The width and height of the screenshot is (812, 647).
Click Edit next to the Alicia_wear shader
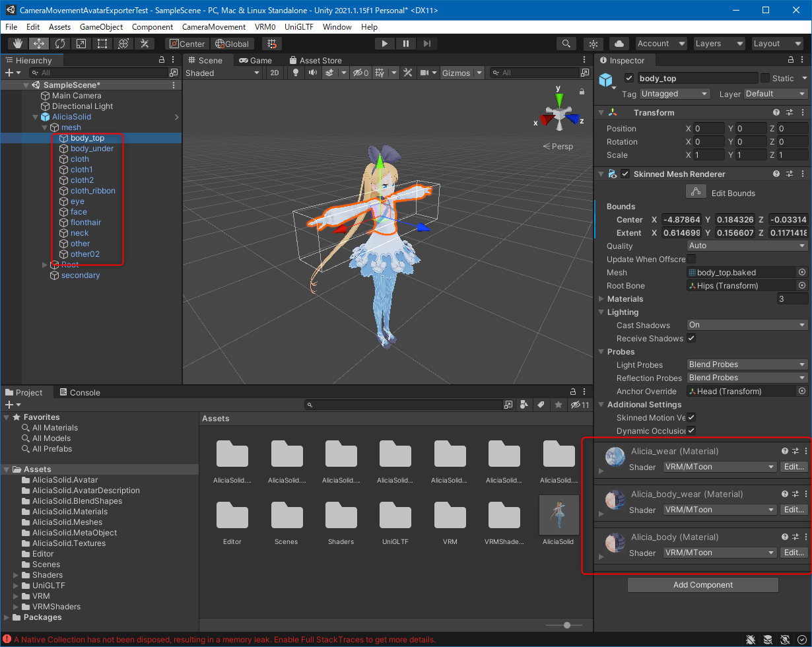click(x=793, y=467)
